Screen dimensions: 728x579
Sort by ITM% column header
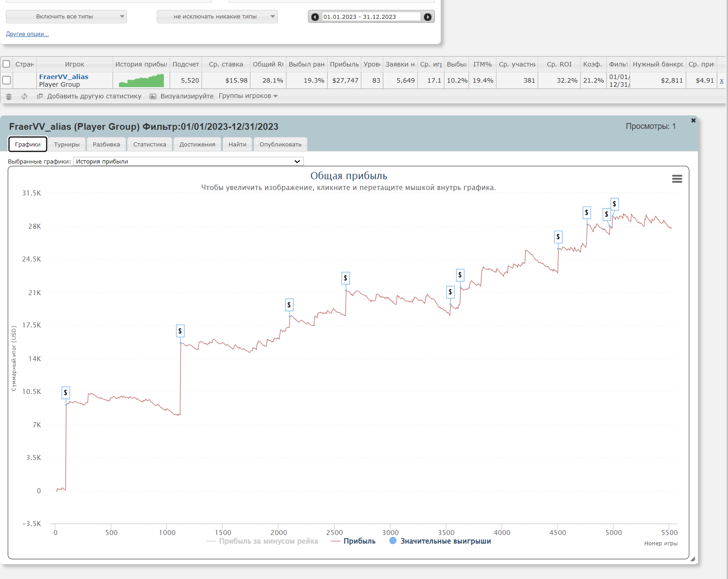point(482,64)
